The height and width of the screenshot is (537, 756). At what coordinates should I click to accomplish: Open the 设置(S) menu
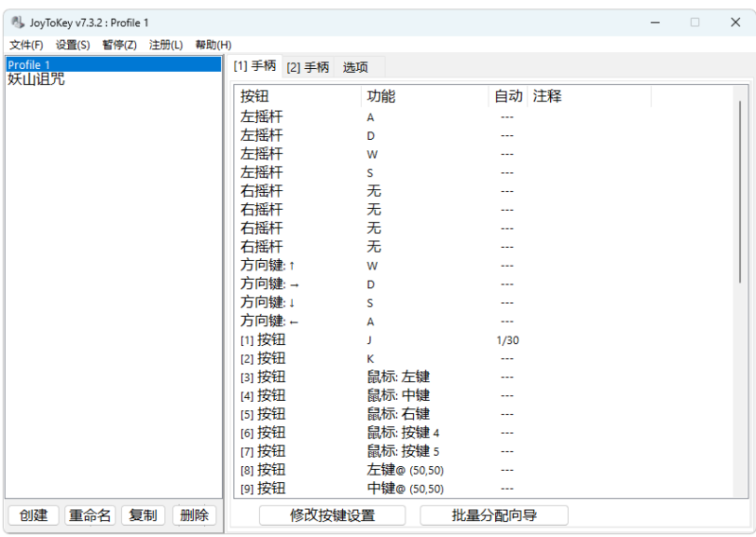point(73,44)
